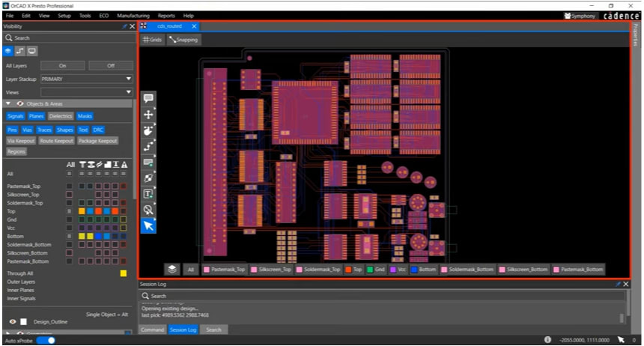Open Symphony collaboration button
644x346 pixels.
pyautogui.click(x=580, y=16)
